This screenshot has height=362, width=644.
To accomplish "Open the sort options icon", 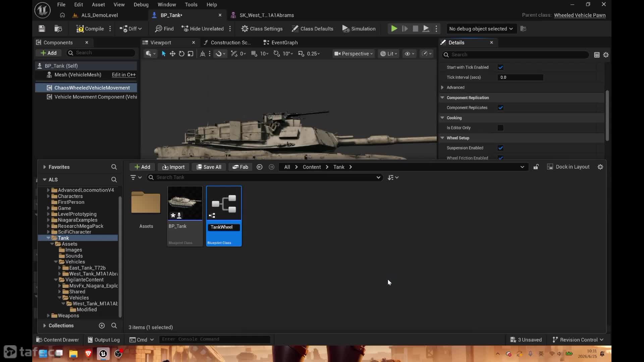I will pyautogui.click(x=393, y=177).
